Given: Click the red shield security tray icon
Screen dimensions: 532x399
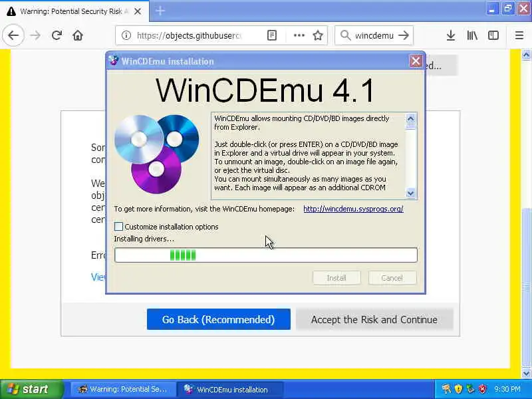Looking at the screenshot, I should click(x=483, y=389).
